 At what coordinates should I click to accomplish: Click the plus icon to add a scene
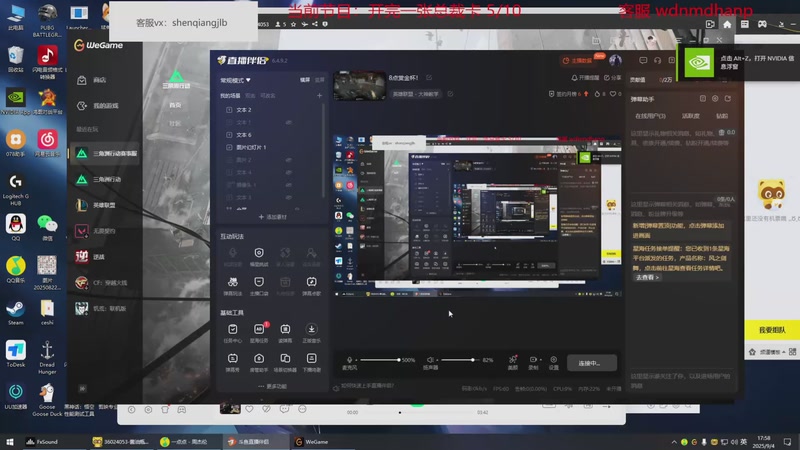click(x=319, y=95)
